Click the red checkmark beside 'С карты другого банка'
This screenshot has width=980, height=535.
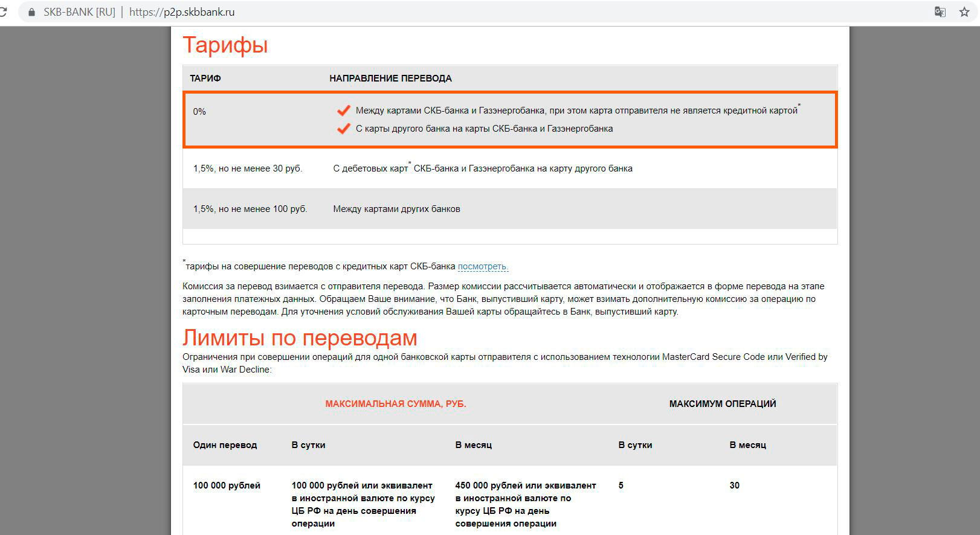pyautogui.click(x=344, y=129)
